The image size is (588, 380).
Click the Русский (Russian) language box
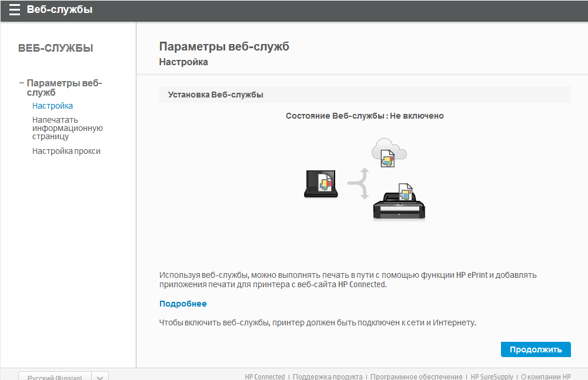pos(55,376)
